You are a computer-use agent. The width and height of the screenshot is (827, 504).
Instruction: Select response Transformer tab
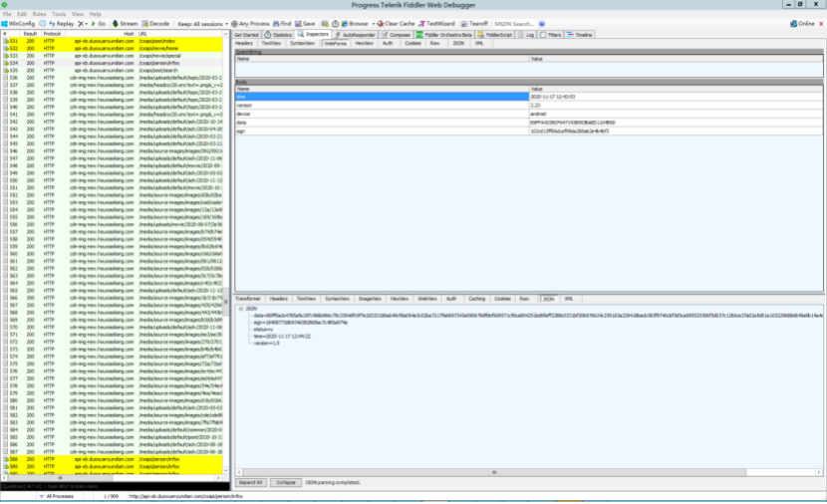pos(248,299)
